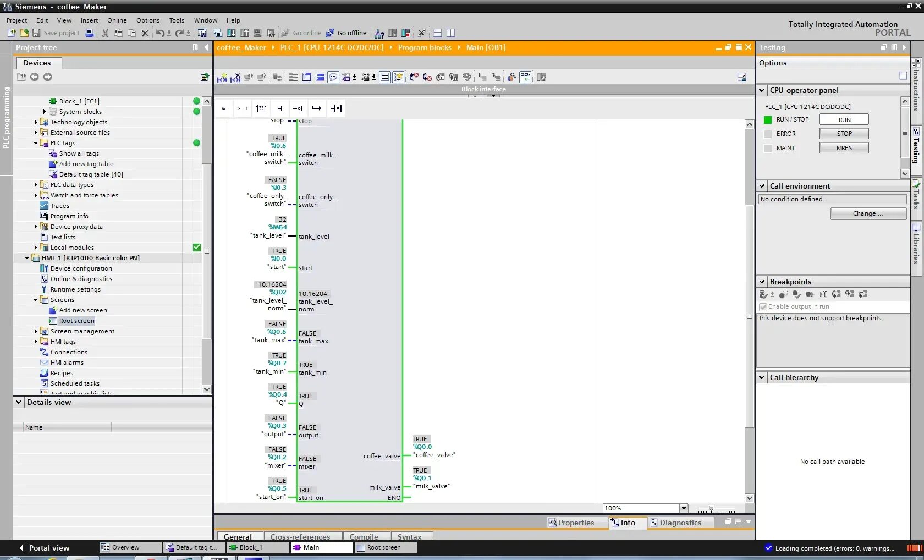Click the Save project floppy icon
Screen dimensions: 924x560
tap(36, 33)
